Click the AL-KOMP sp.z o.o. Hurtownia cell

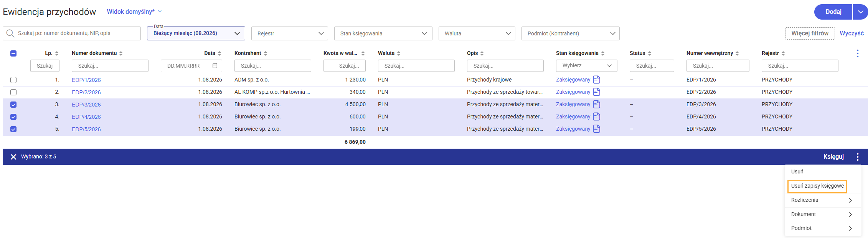(x=272, y=92)
